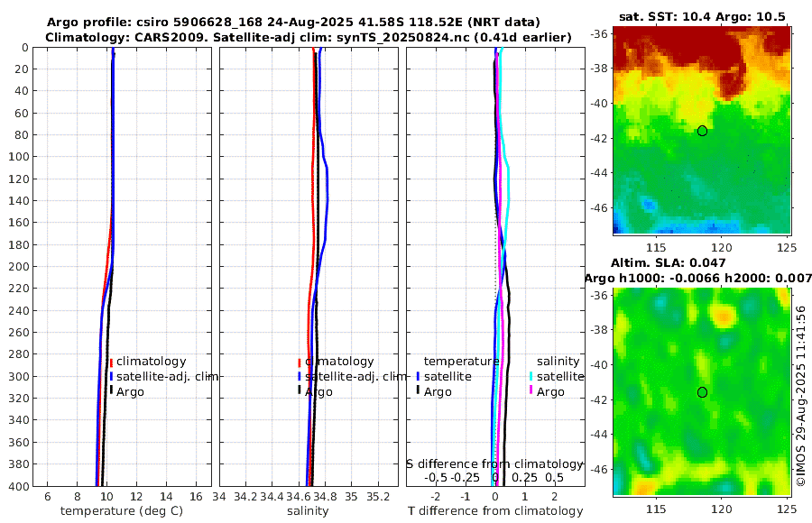Click cyan salinity satellite legend marker

(531, 376)
